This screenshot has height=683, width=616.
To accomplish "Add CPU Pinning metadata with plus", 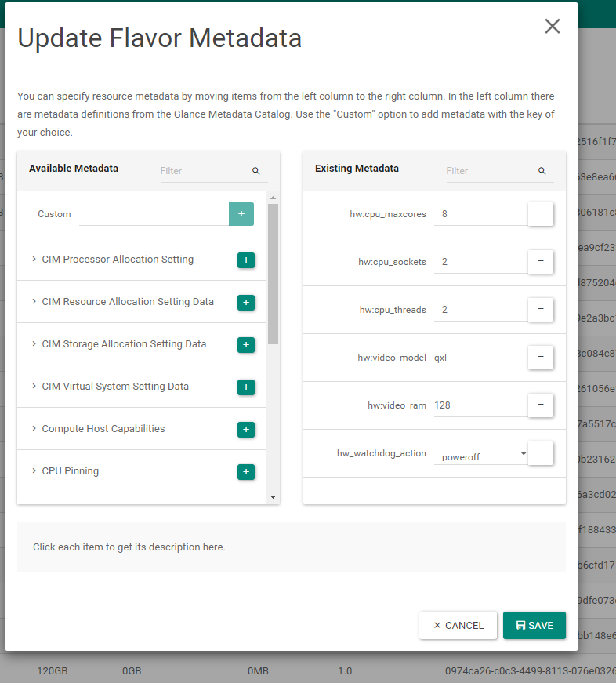I will (245, 472).
